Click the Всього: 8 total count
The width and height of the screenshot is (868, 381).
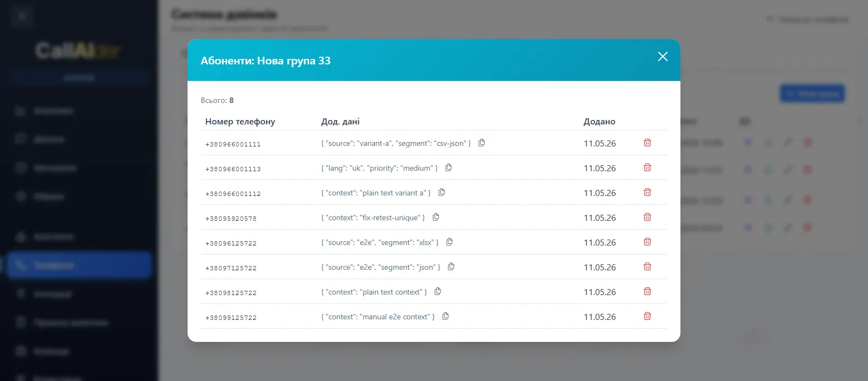217,100
